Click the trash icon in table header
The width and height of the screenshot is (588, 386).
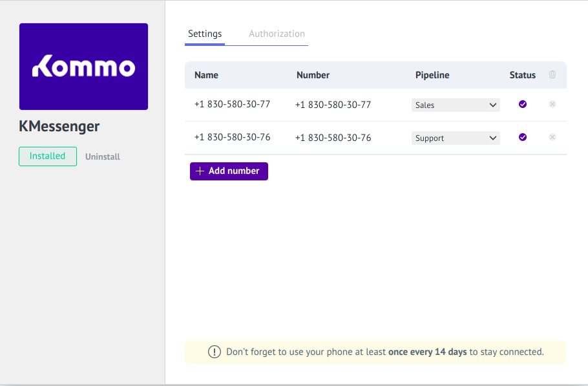tap(552, 74)
